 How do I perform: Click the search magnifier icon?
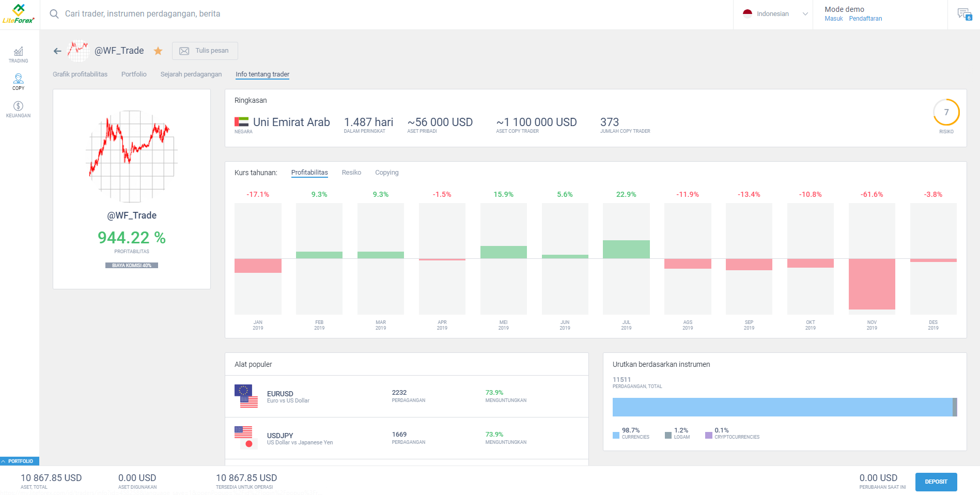pyautogui.click(x=54, y=14)
